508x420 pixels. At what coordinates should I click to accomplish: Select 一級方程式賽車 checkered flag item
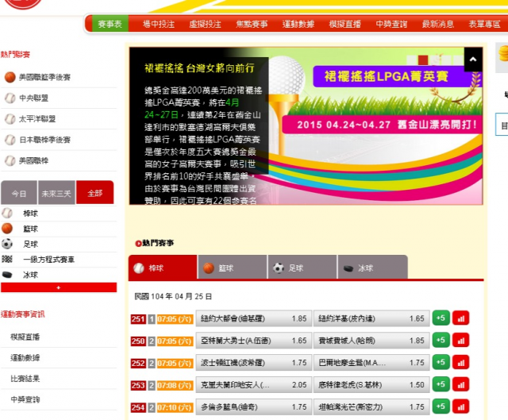click(x=48, y=259)
